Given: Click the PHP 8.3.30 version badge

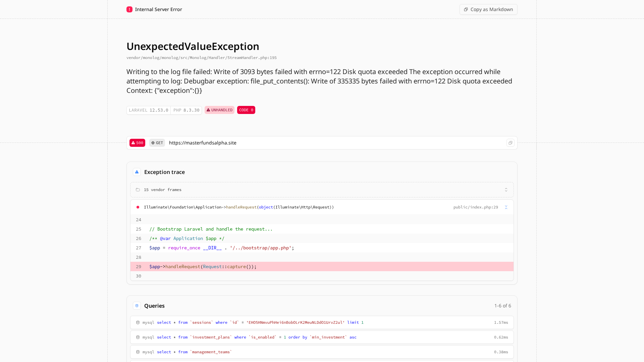Looking at the screenshot, I should [186, 110].
